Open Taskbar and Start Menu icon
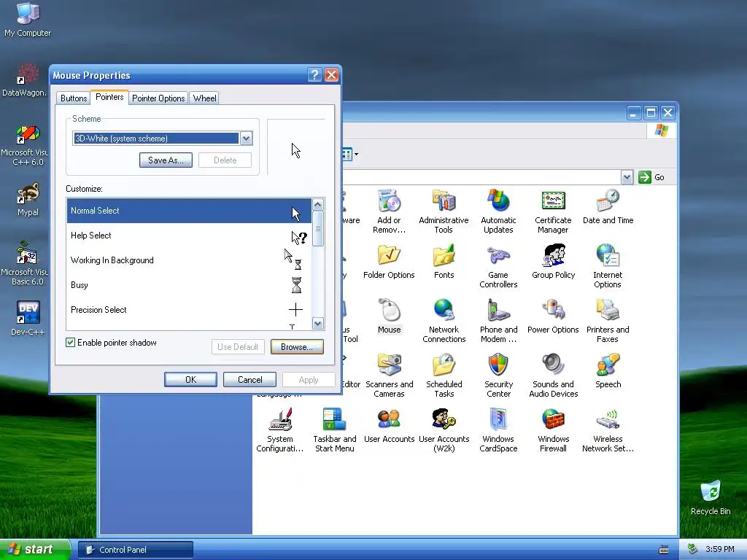Viewport: 747px width, 560px height. [x=334, y=430]
